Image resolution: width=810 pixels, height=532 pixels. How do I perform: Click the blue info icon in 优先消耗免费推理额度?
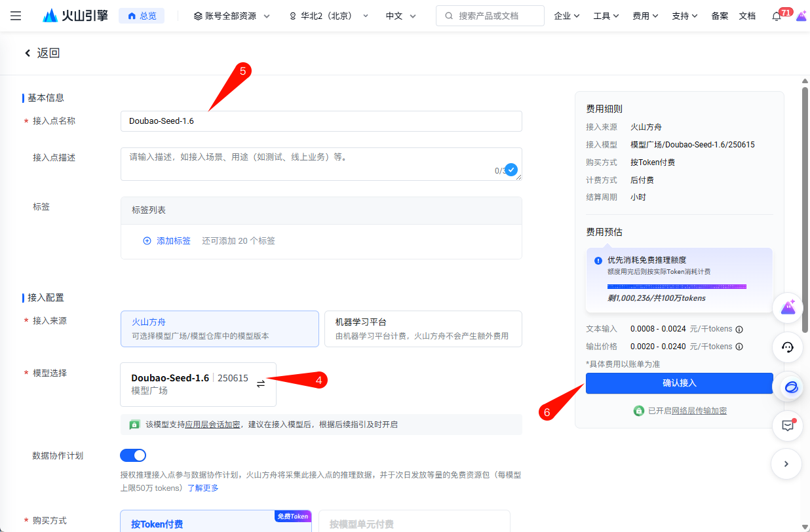pyautogui.click(x=598, y=260)
